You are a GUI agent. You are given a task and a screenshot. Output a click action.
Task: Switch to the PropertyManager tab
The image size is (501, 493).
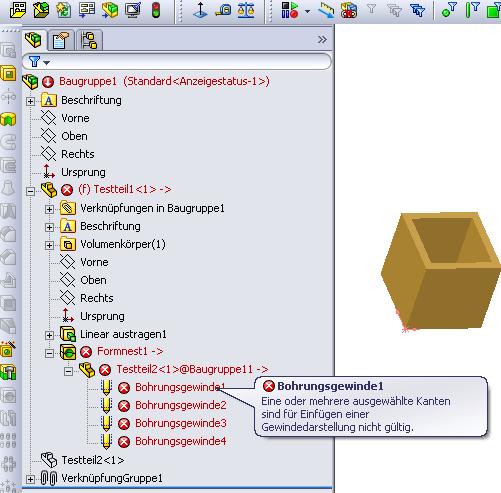click(x=60, y=41)
